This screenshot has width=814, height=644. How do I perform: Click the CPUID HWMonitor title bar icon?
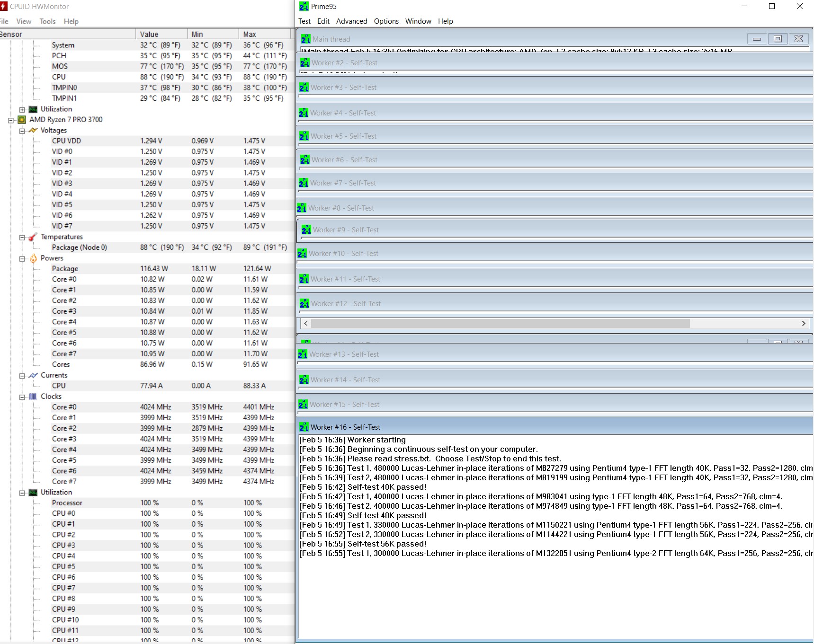pos(4,7)
